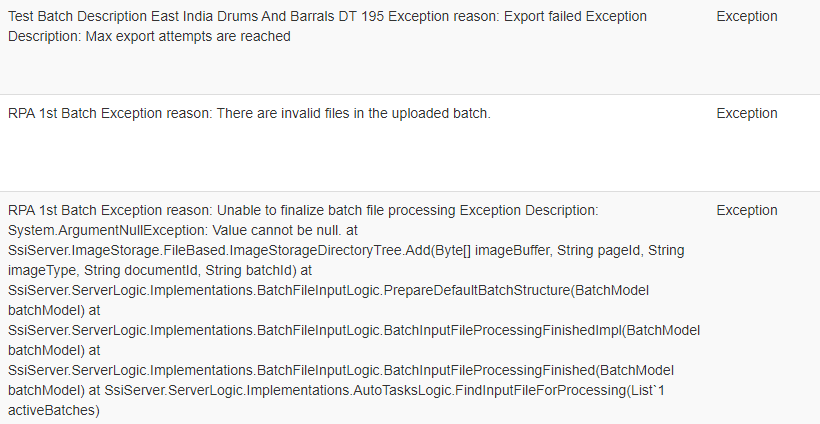Click Exception status of invalid files row
Screen dimensions: 820x424
pos(746,114)
